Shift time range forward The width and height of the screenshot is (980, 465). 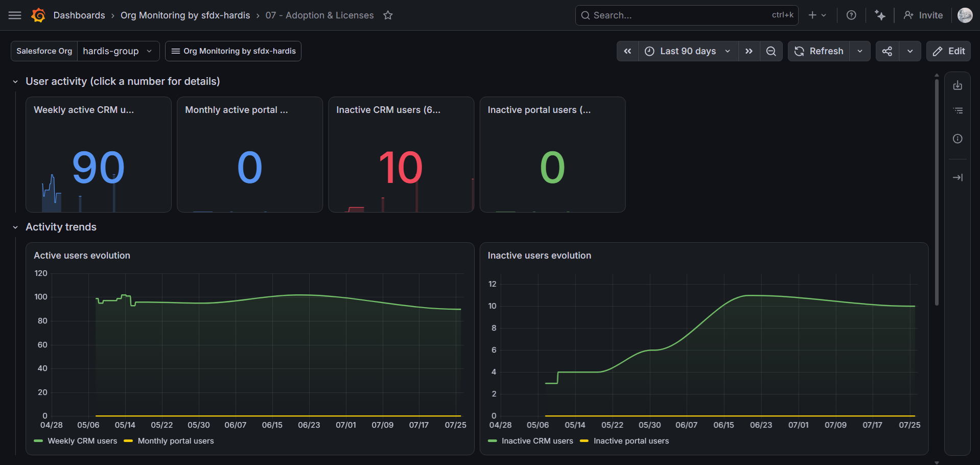(x=749, y=51)
